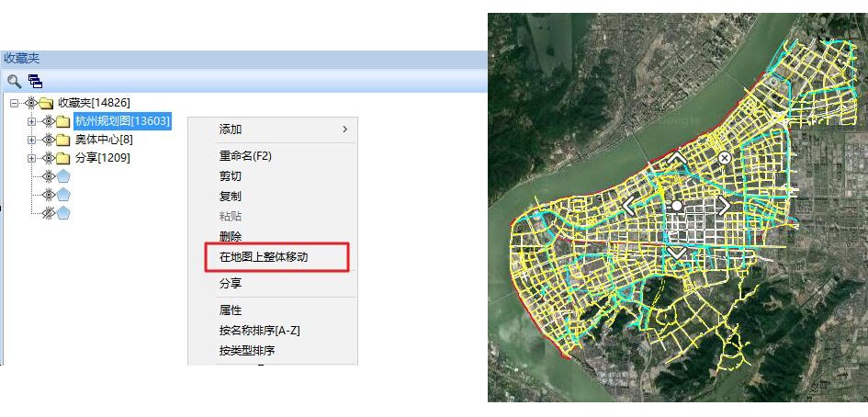
Task: Collapse the root 收藏夹 tree node
Action: tap(14, 103)
